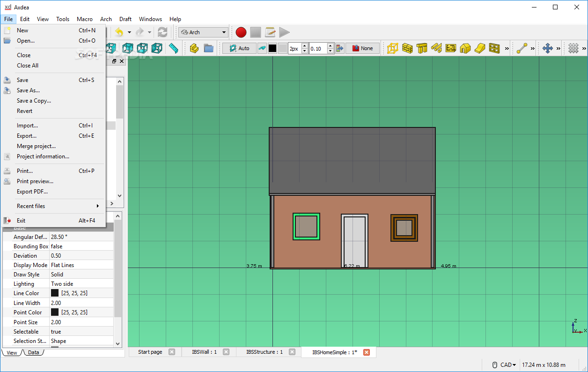588x372 pixels.
Task: Click the Undo arrow icon
Action: (119, 32)
